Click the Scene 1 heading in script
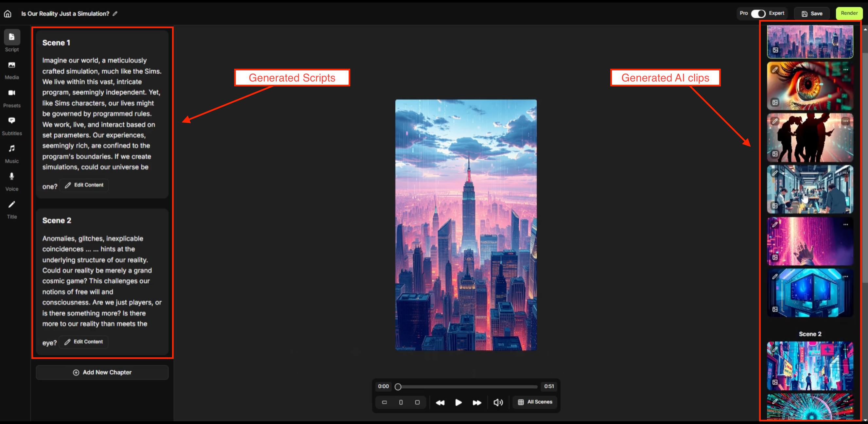The height and width of the screenshot is (424, 868). pos(56,43)
